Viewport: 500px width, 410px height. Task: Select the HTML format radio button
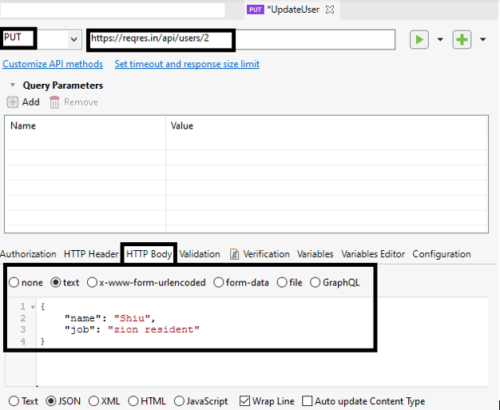click(x=133, y=401)
